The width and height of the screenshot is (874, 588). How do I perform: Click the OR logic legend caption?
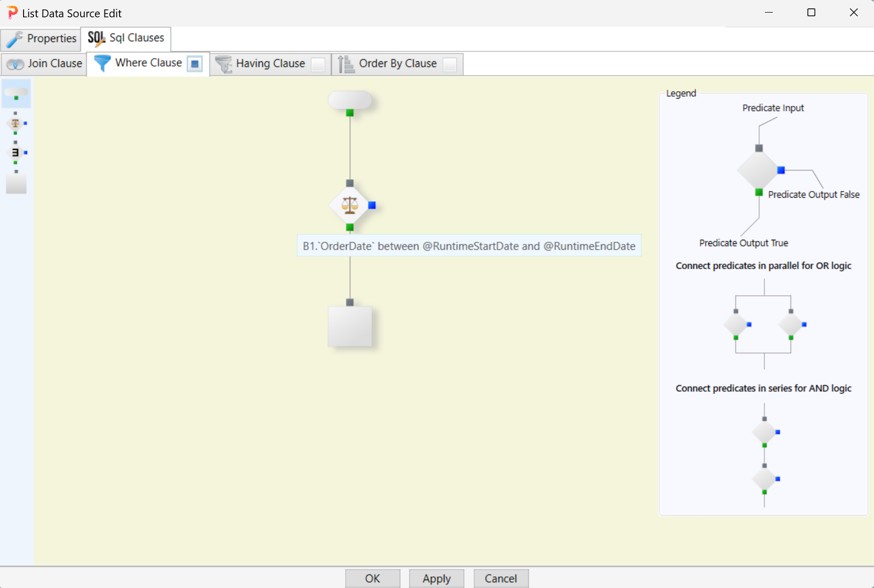pos(763,265)
